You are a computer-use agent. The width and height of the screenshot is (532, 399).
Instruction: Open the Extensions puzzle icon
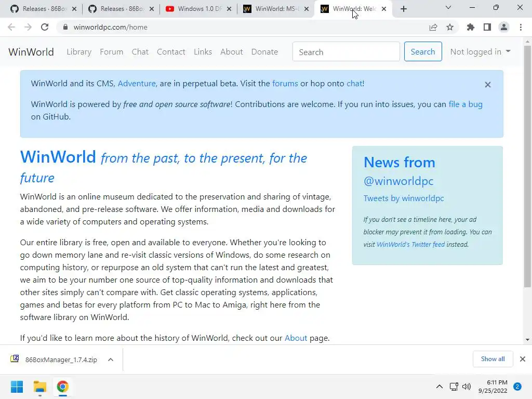pos(471,27)
